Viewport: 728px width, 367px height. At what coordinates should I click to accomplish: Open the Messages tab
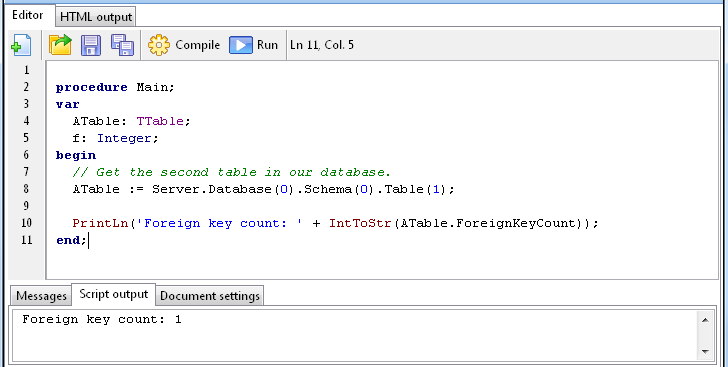(x=41, y=296)
